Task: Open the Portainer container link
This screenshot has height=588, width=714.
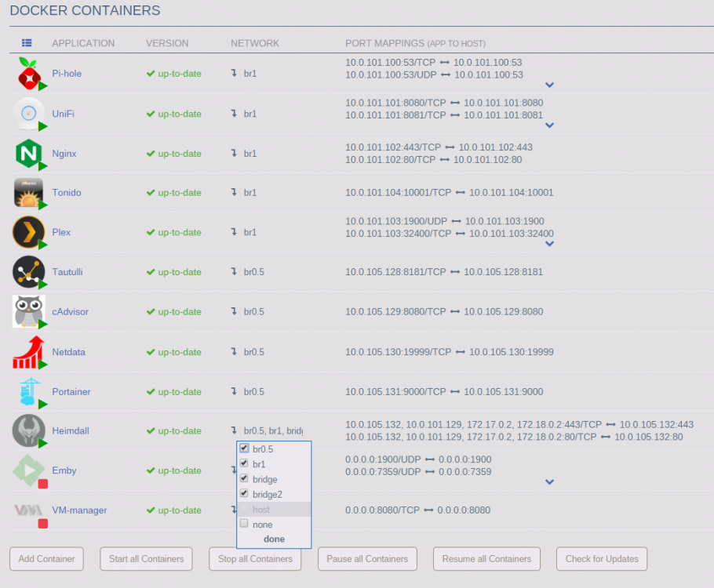Action: click(71, 392)
